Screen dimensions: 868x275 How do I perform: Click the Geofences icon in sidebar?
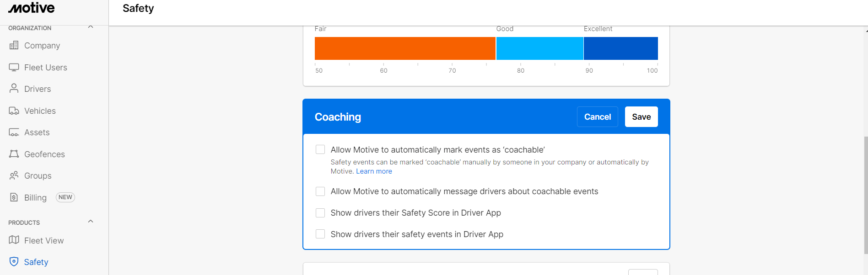point(14,154)
